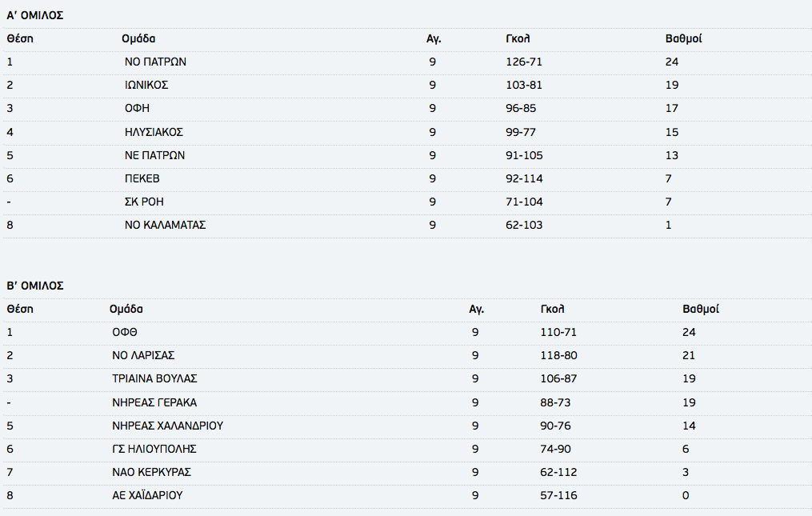Click the ΝΗΡΕΑΣ ΓΕΡΑΚΑ team name

tap(154, 402)
